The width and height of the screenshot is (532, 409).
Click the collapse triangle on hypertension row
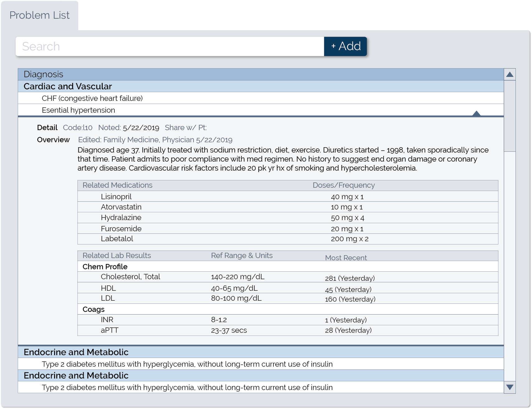(476, 114)
